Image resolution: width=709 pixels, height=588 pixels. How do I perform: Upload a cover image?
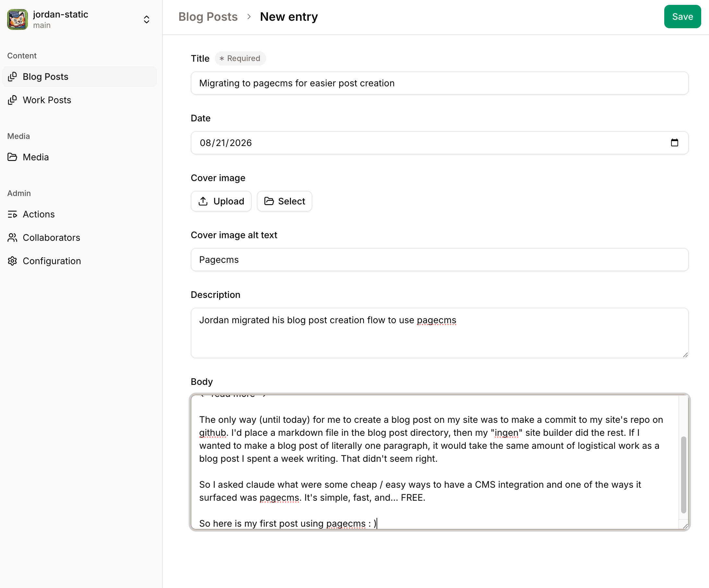click(221, 201)
